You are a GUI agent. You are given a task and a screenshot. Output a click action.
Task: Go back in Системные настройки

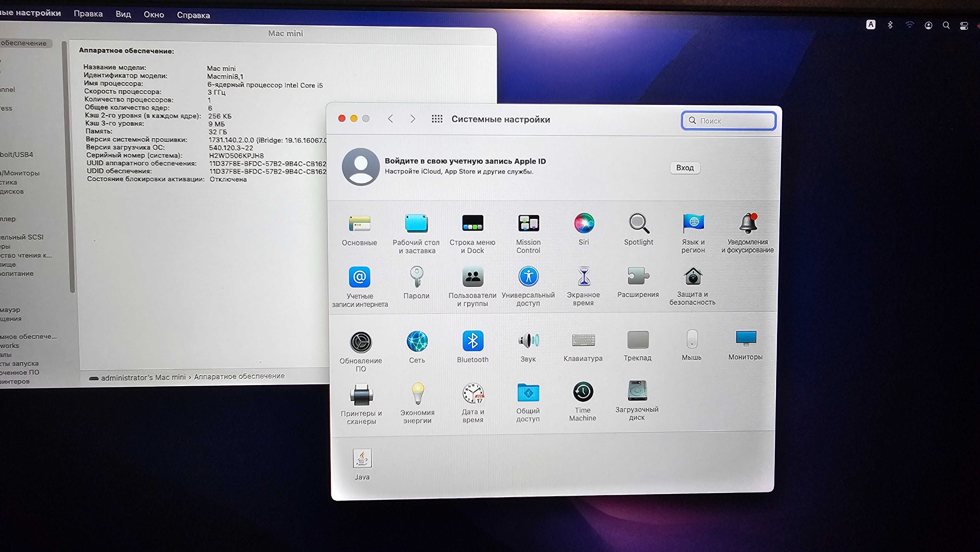(390, 119)
